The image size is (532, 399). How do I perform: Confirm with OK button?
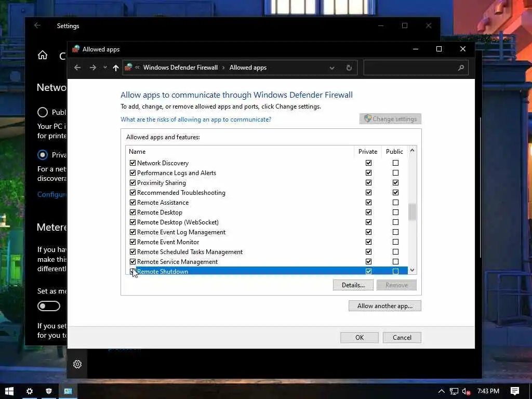(360, 337)
